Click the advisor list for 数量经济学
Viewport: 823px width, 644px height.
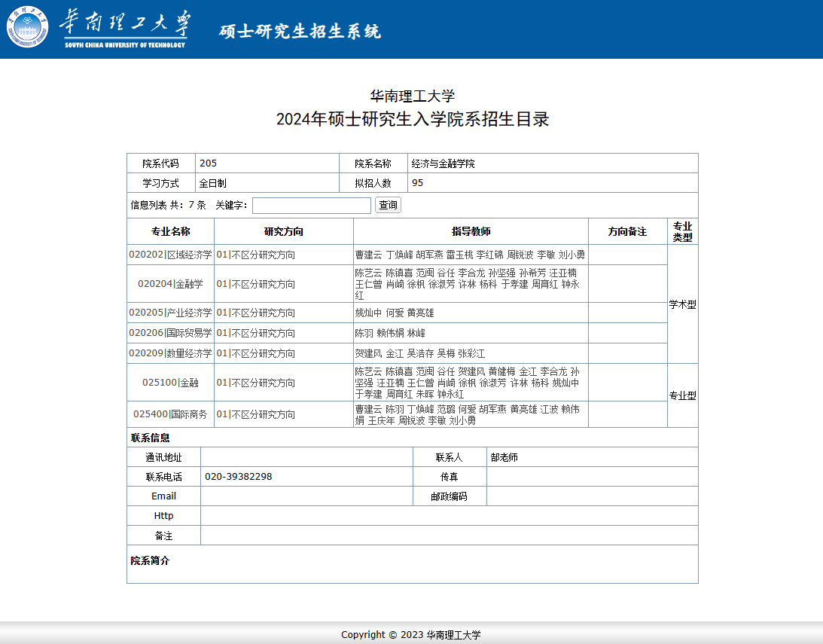(420, 353)
